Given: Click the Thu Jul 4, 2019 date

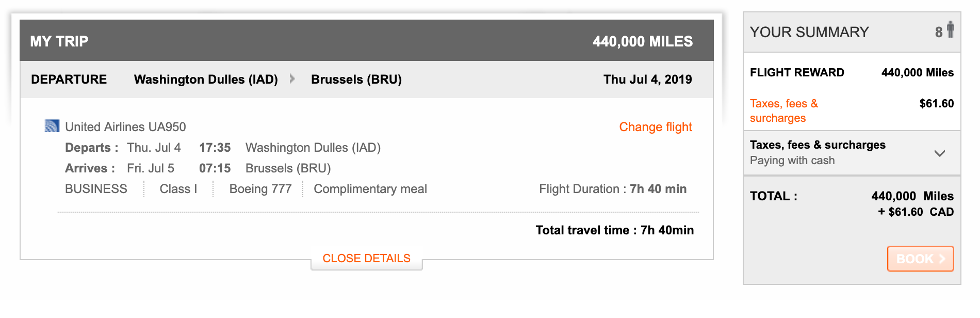Looking at the screenshot, I should click(x=647, y=79).
